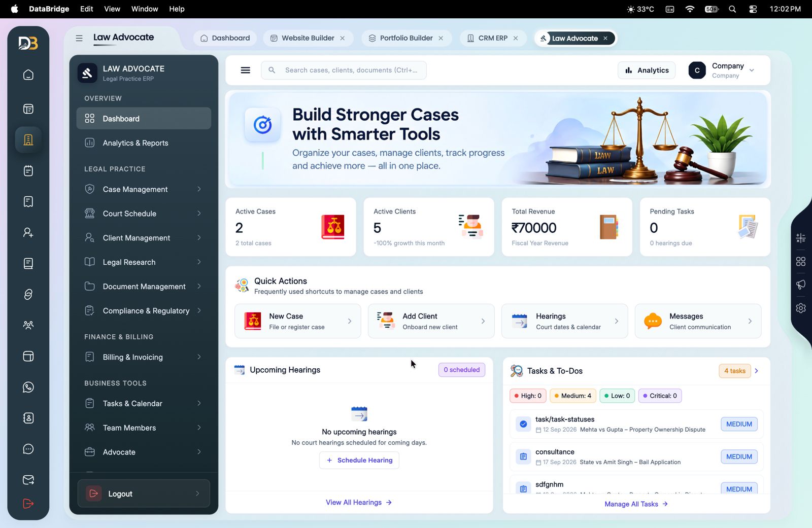Open the add-user icon in left rail
The height and width of the screenshot is (528, 812).
tap(28, 233)
